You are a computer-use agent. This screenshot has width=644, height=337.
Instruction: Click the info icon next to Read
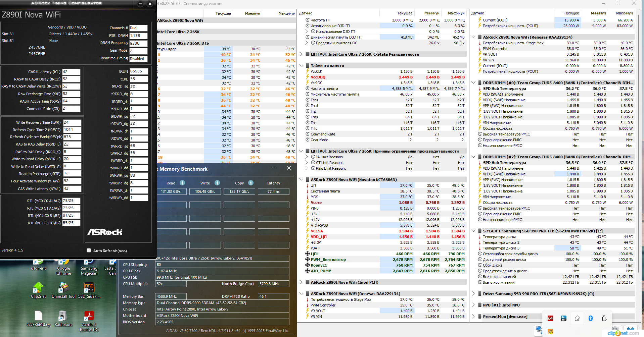pos(182,183)
